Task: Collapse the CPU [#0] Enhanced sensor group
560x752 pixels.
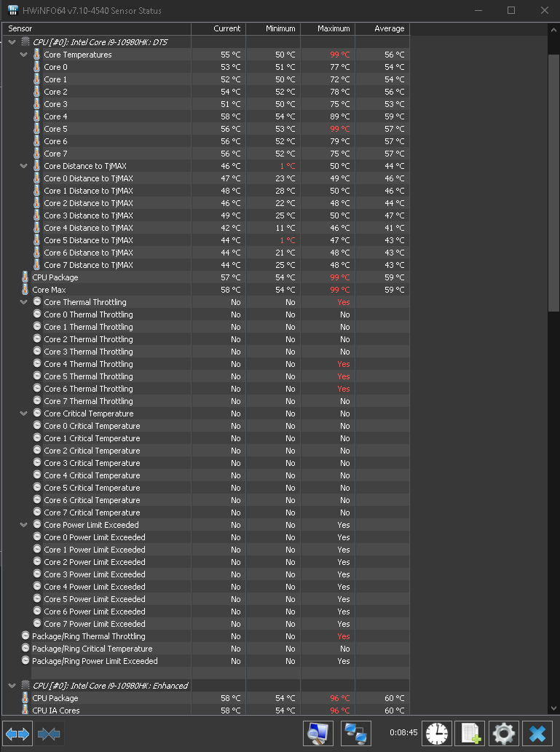Action: click(x=12, y=686)
